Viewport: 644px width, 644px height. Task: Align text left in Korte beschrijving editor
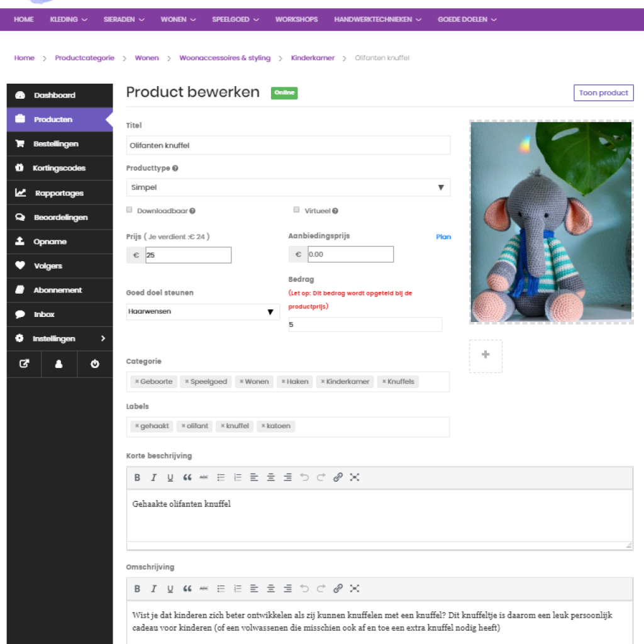tap(254, 477)
